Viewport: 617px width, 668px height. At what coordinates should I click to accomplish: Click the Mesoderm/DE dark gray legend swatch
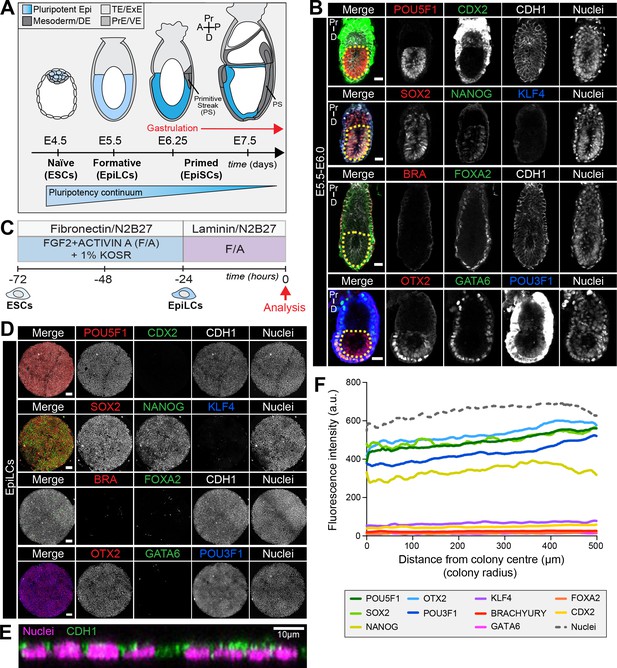[x=26, y=21]
